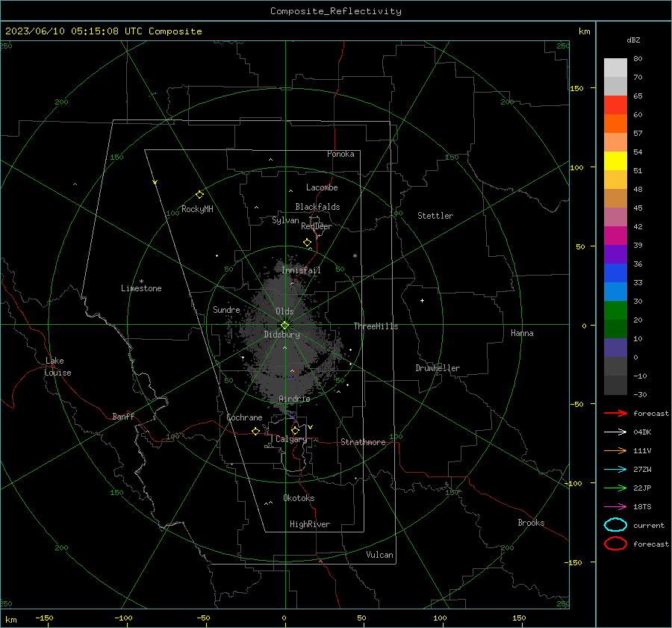672x628 pixels.
Task: Click the yellow diamond marker below Cochrane
Action: 256,431
